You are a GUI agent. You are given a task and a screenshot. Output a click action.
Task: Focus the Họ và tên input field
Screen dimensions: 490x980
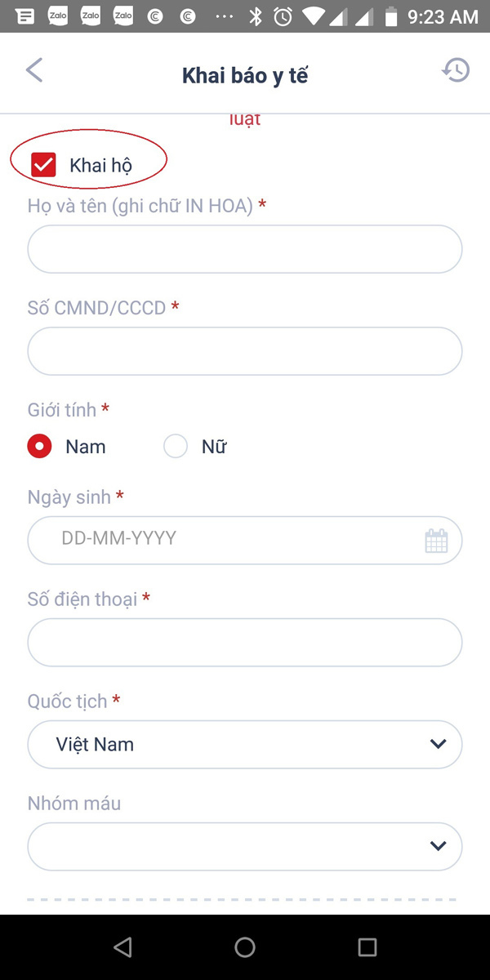coord(245,249)
